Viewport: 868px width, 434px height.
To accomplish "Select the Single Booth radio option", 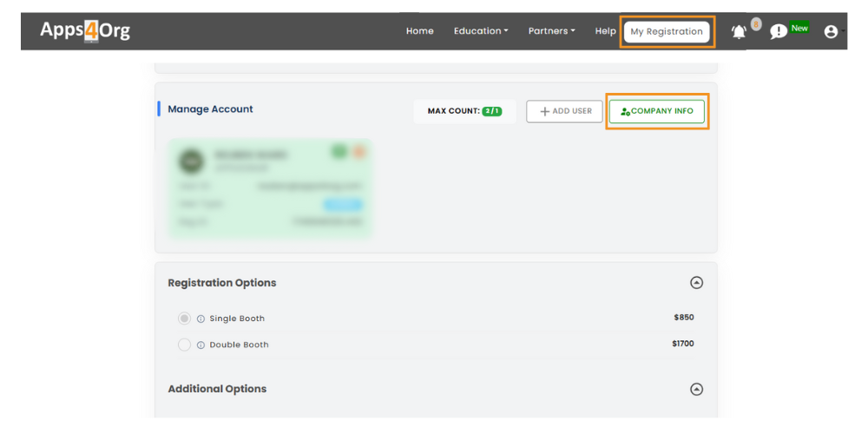I will 184,319.
